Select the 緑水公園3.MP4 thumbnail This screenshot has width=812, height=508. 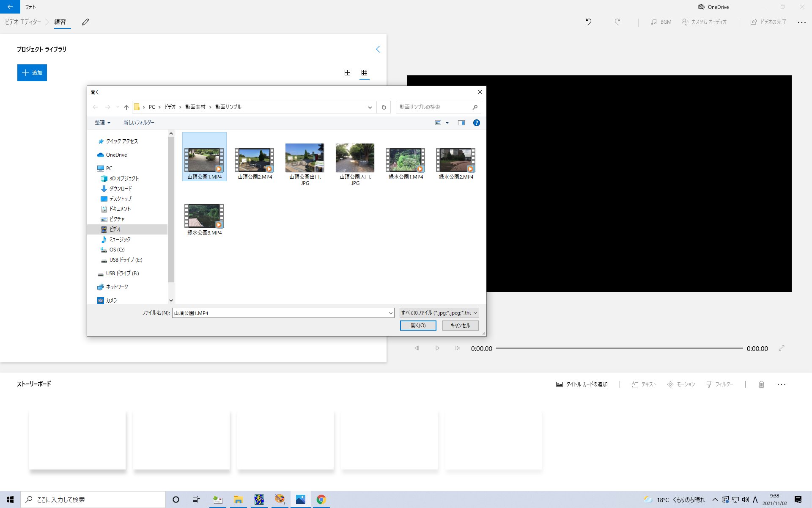[204, 217]
